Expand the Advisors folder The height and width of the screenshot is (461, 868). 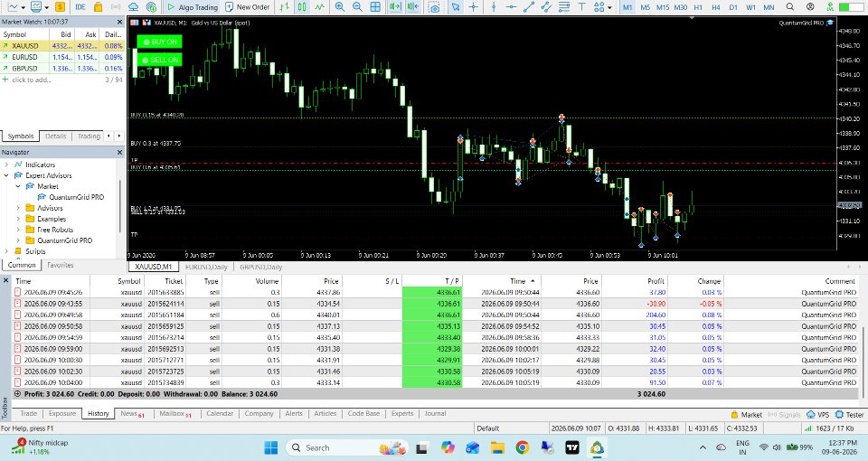(18, 208)
